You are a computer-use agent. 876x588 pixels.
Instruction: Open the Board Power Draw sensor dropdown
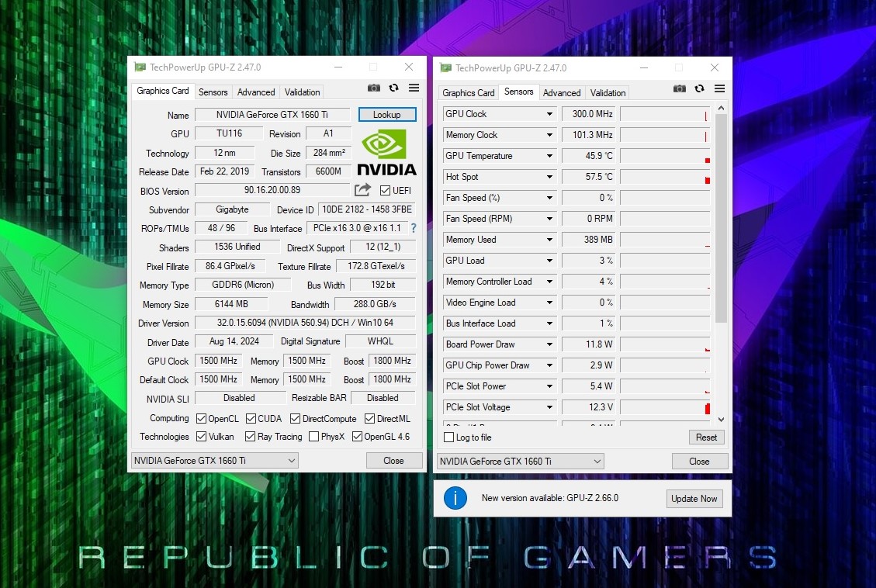coord(549,344)
